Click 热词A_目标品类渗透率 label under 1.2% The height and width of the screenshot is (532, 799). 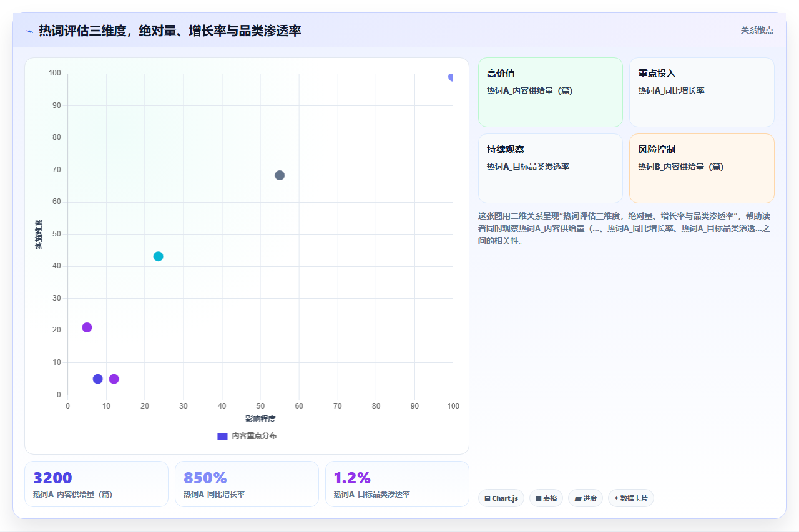372,495
